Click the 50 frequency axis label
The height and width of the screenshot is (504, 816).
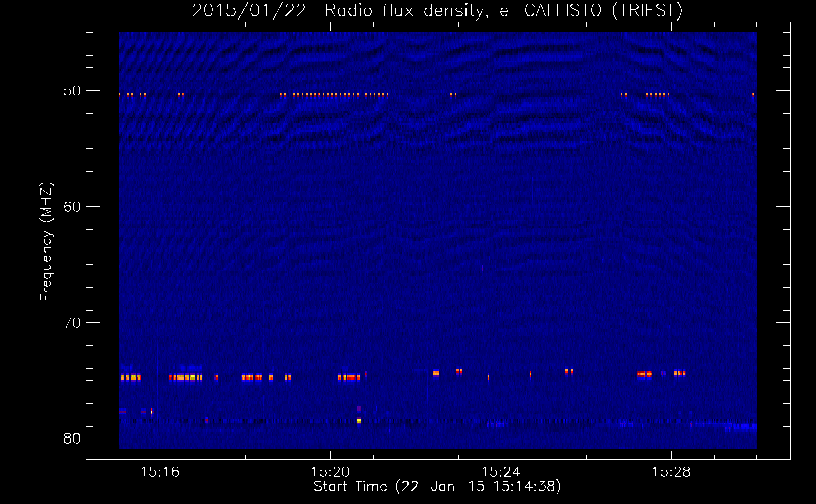[x=72, y=91]
